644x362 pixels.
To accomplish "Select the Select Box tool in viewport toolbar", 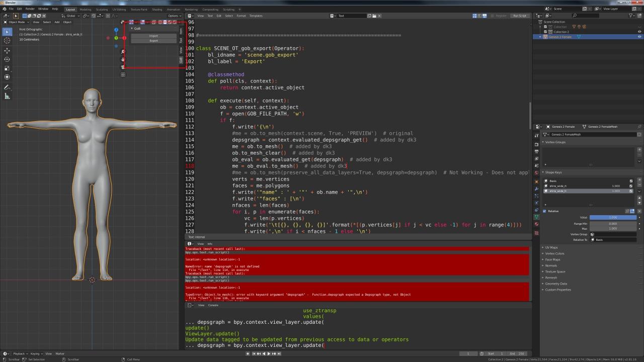I will pos(7,32).
